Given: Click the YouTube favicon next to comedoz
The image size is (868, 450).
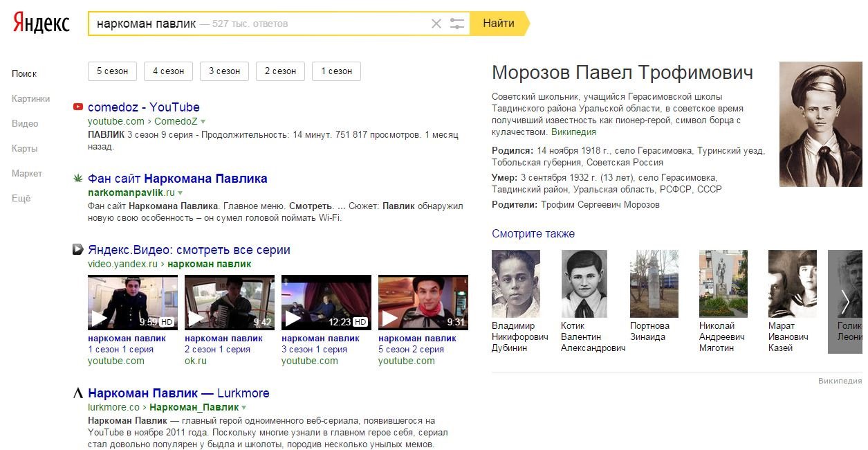Looking at the screenshot, I should [x=78, y=107].
